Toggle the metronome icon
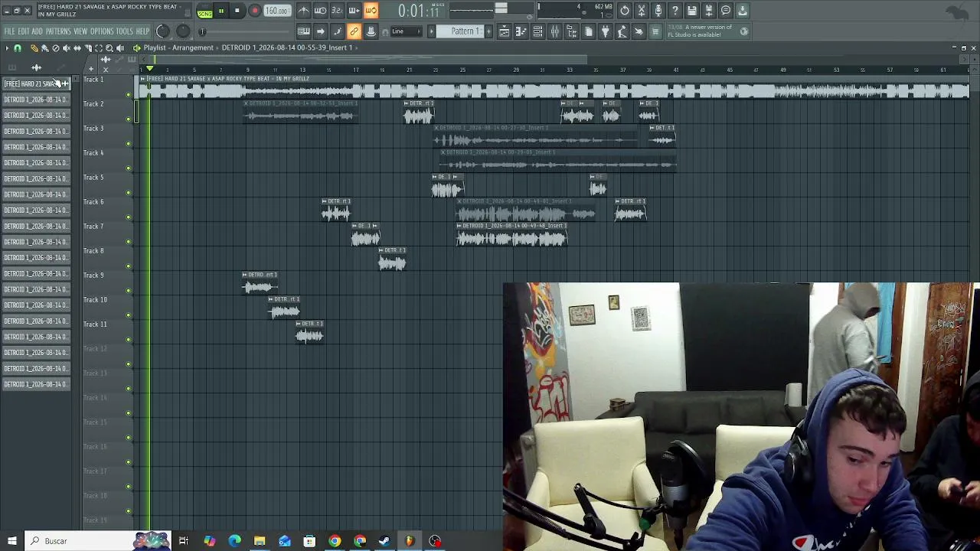The image size is (980, 551). point(304,11)
